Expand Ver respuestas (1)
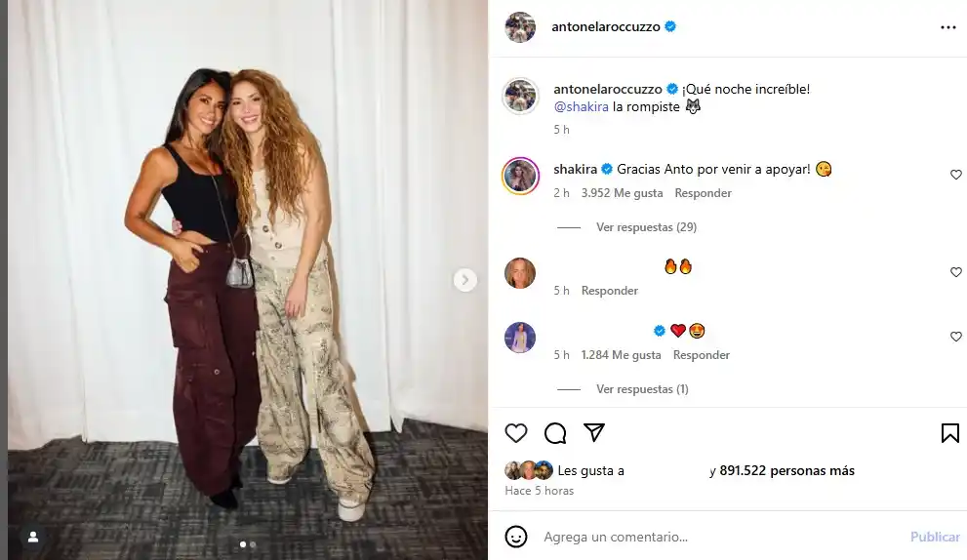 pos(642,389)
